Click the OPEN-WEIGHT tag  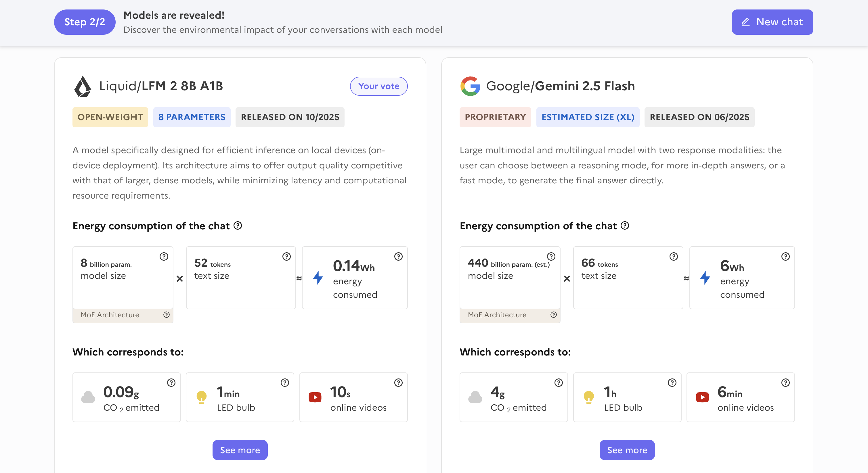click(x=110, y=117)
